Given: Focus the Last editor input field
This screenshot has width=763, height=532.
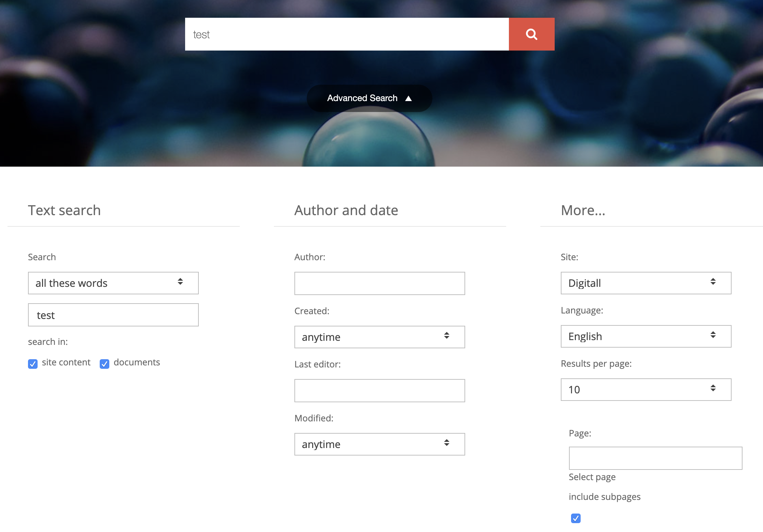Looking at the screenshot, I should (379, 391).
